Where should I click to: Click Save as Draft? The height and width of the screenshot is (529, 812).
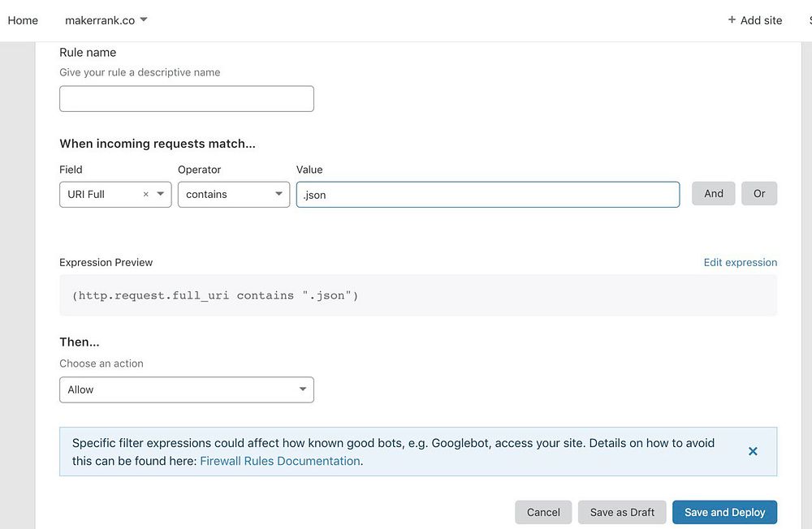[x=622, y=512]
